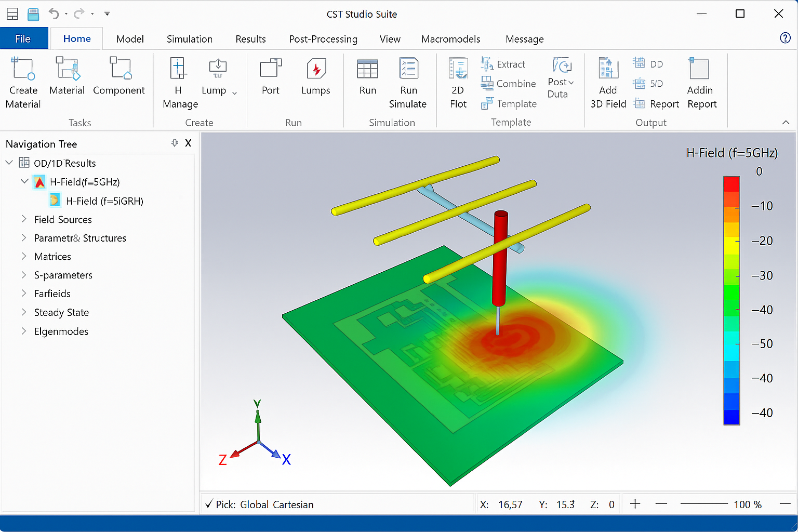Open Post Duta icon

(x=562, y=65)
